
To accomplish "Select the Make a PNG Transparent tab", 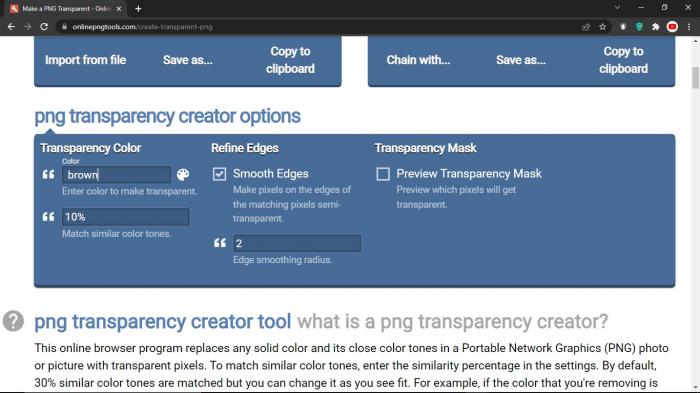I will click(67, 8).
